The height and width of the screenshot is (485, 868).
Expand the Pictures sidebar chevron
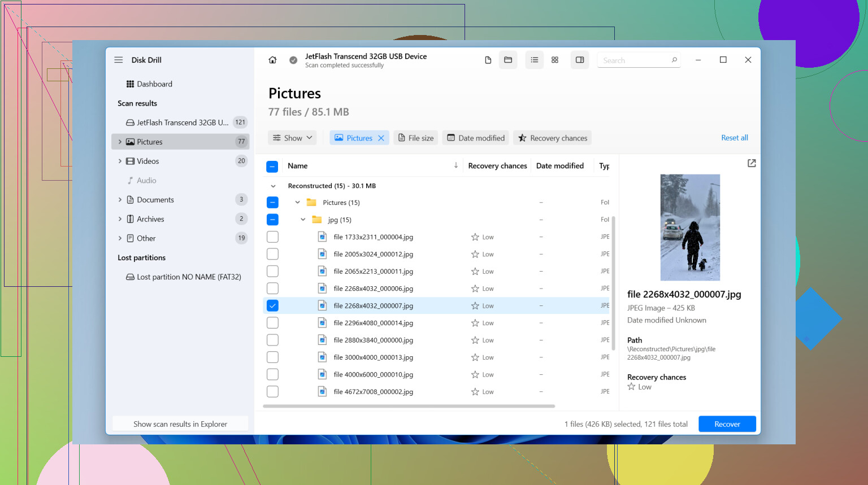120,142
